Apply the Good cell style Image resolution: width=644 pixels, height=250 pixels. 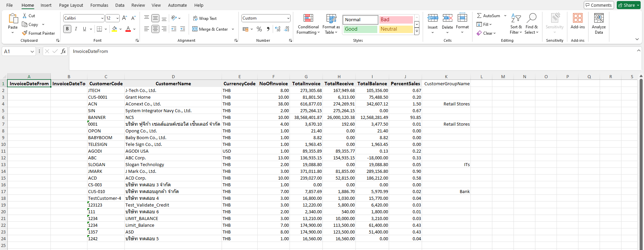pyautogui.click(x=360, y=29)
